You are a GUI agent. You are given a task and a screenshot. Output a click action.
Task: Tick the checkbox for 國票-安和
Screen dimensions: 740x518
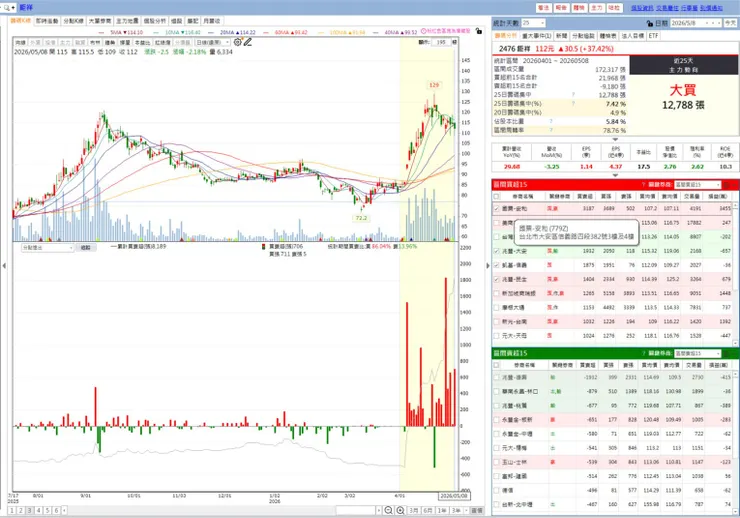496,209
